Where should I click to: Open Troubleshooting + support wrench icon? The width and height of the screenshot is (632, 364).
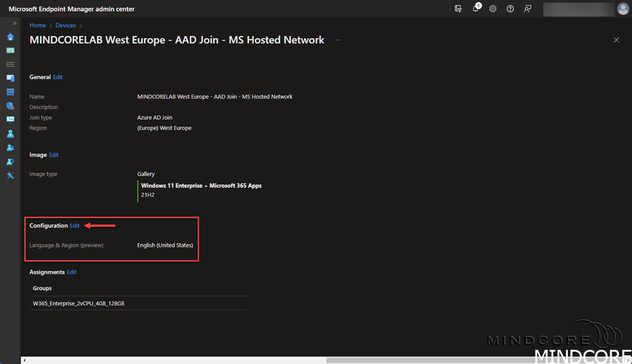point(10,176)
